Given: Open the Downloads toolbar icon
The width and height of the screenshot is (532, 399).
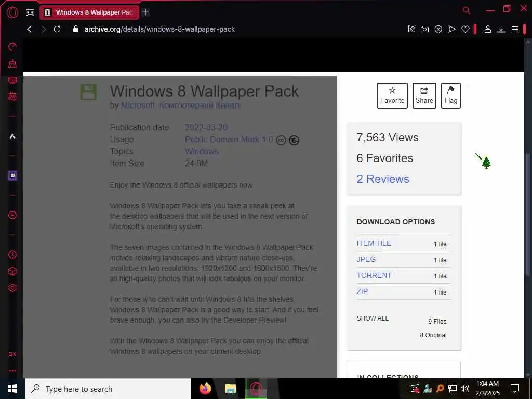Looking at the screenshot, I should 501,29.
